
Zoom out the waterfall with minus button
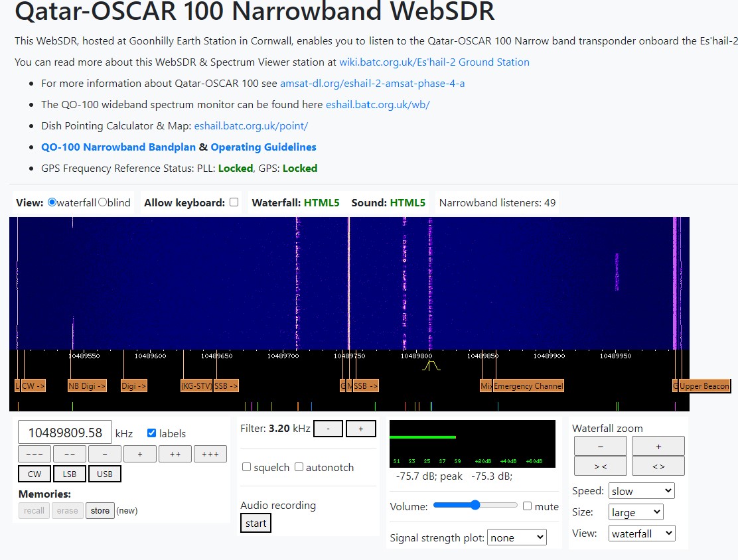click(x=601, y=446)
